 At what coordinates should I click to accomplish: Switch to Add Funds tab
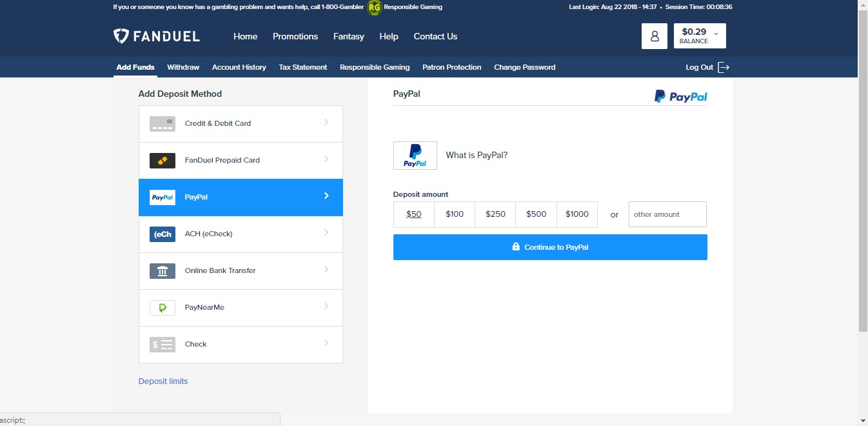(135, 67)
